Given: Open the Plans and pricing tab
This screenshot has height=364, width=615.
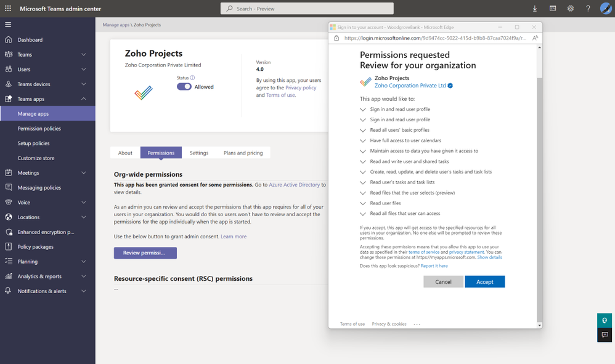Looking at the screenshot, I should point(243,153).
